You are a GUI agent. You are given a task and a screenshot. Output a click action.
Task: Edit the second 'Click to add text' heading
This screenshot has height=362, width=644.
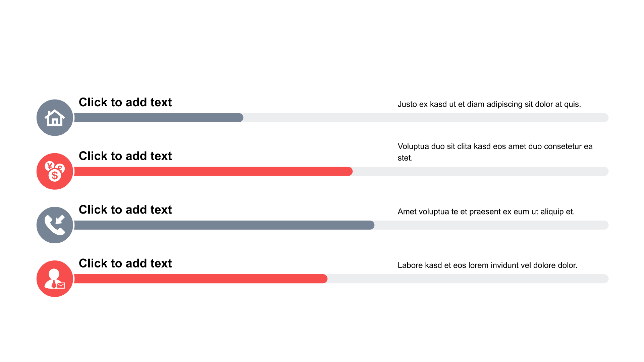coord(125,156)
